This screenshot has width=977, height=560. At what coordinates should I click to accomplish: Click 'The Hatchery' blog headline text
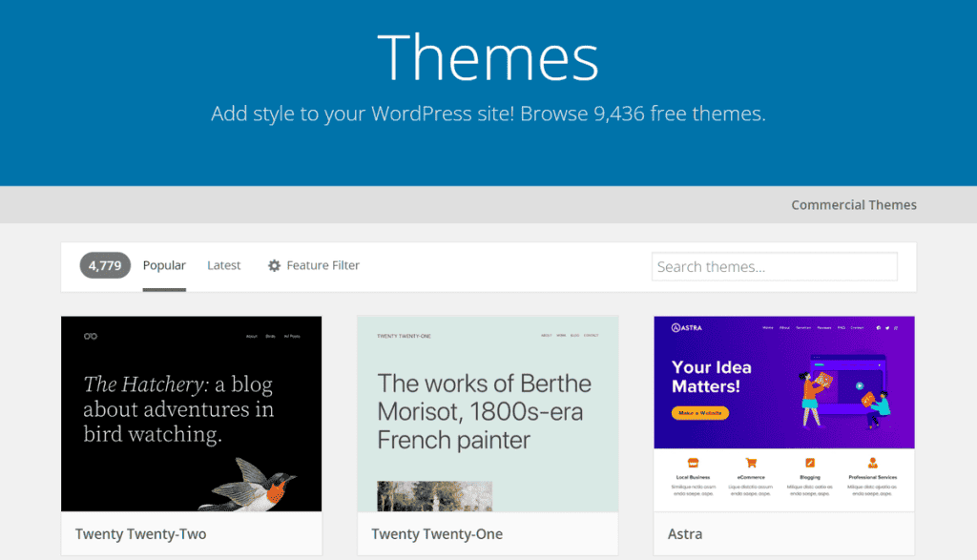pyautogui.click(x=178, y=409)
